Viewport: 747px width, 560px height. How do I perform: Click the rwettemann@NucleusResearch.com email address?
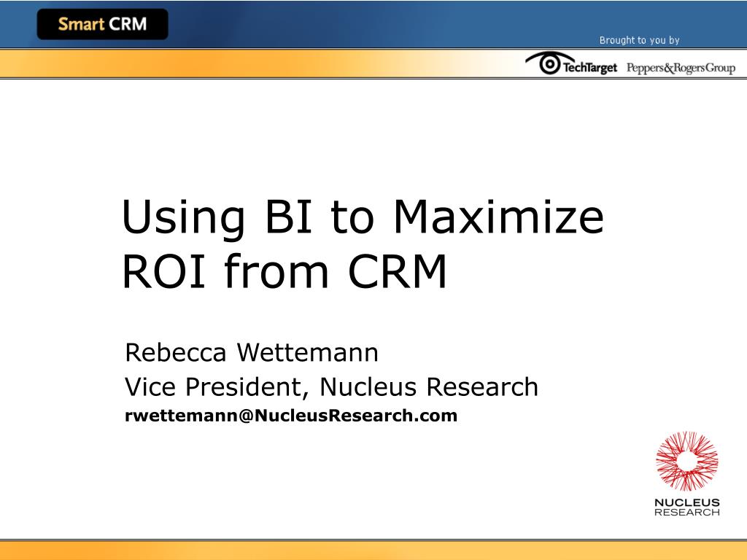coord(291,415)
